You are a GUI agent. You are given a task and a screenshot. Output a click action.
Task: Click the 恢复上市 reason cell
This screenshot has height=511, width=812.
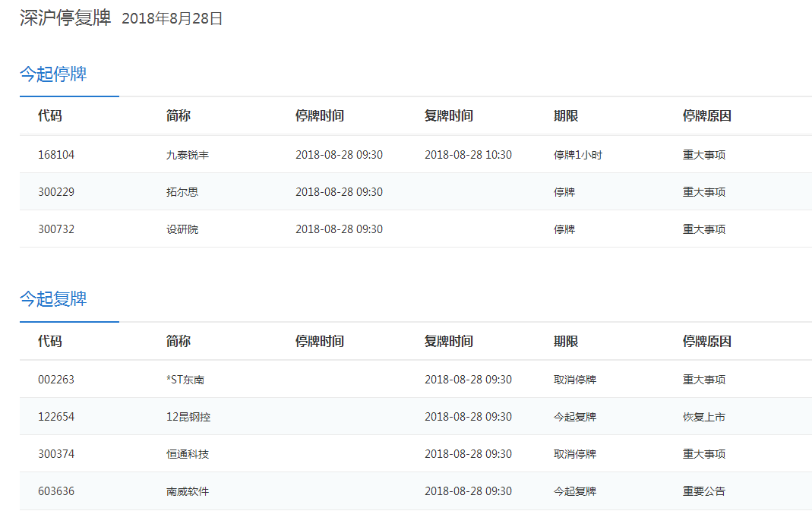[704, 417]
